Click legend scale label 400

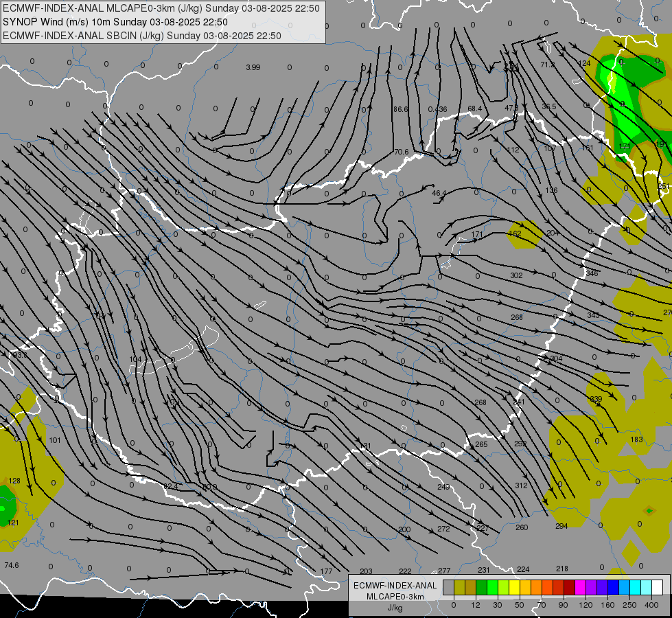point(651,605)
